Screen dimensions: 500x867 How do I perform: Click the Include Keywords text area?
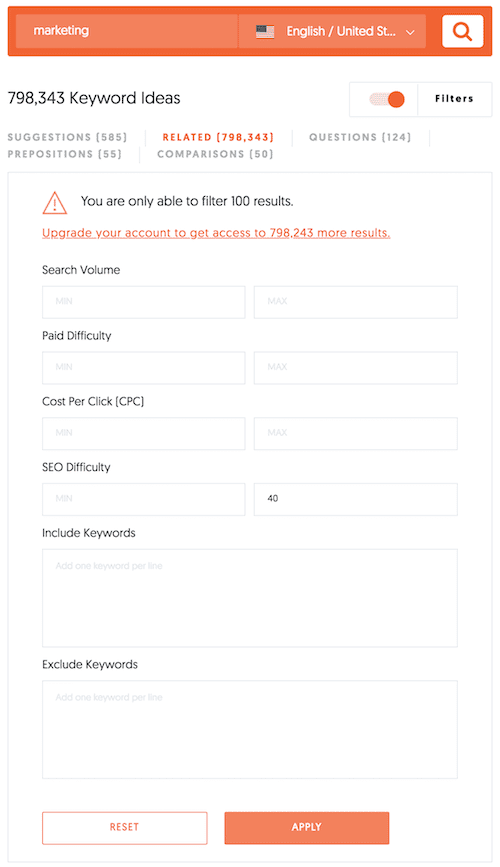pos(249,598)
